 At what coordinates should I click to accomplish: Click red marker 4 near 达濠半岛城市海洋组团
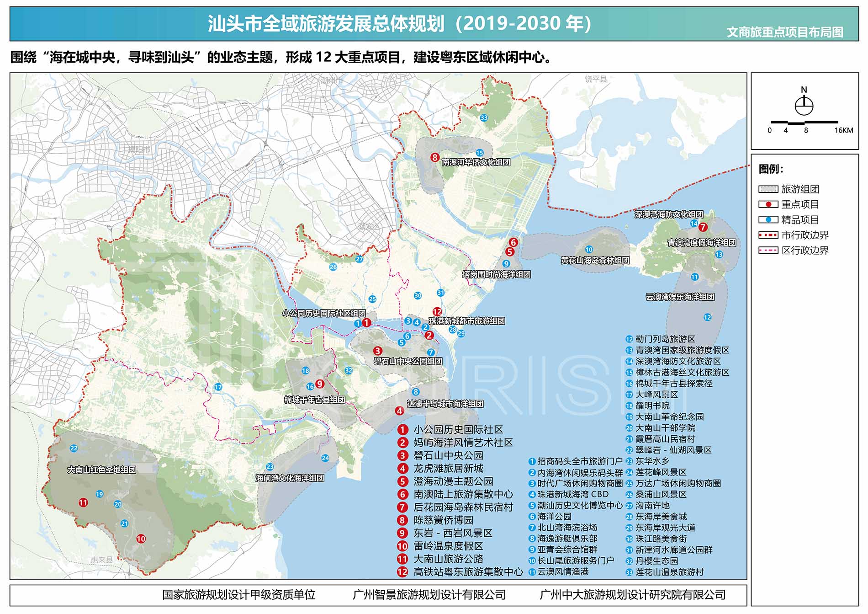pyautogui.click(x=399, y=411)
